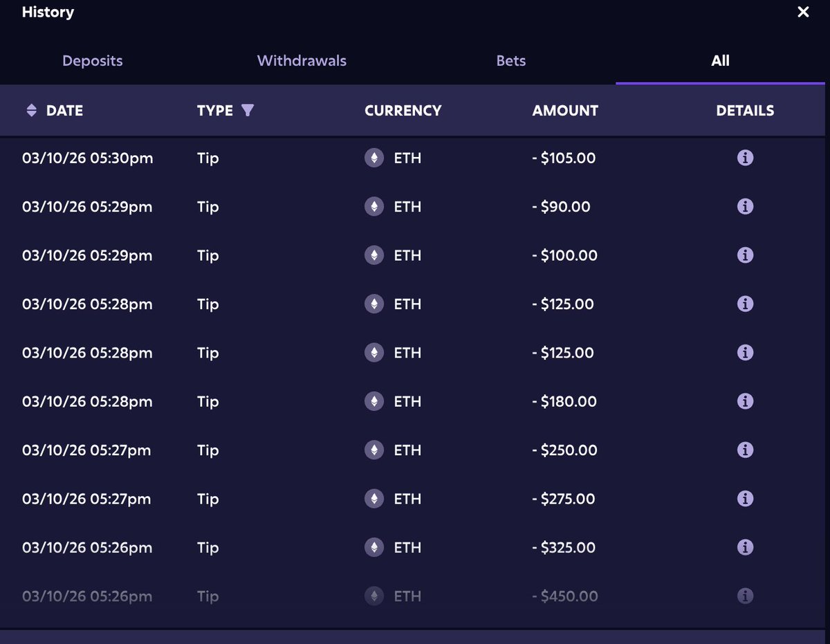
Task: Open the TYPE filter funnel icon
Action: pyautogui.click(x=248, y=111)
